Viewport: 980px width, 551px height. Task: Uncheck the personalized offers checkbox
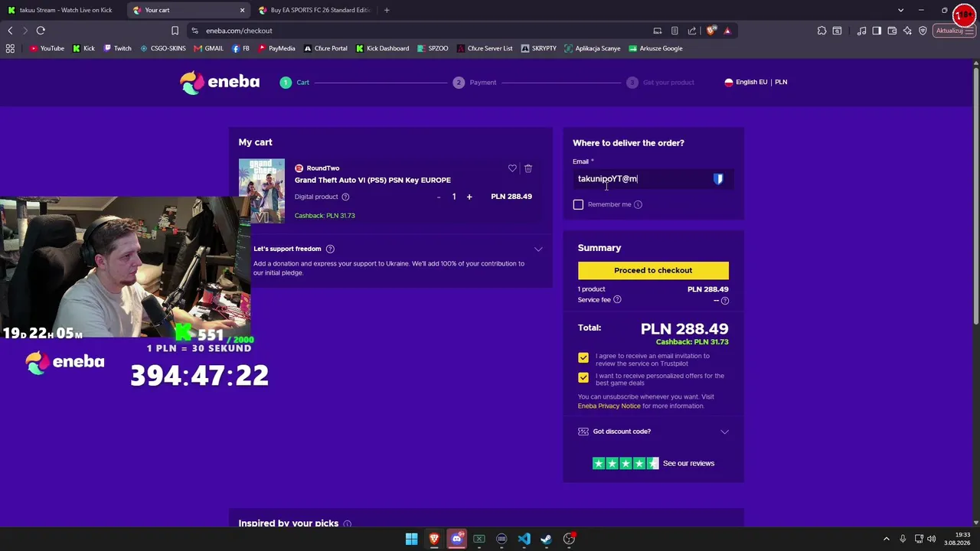tap(583, 377)
